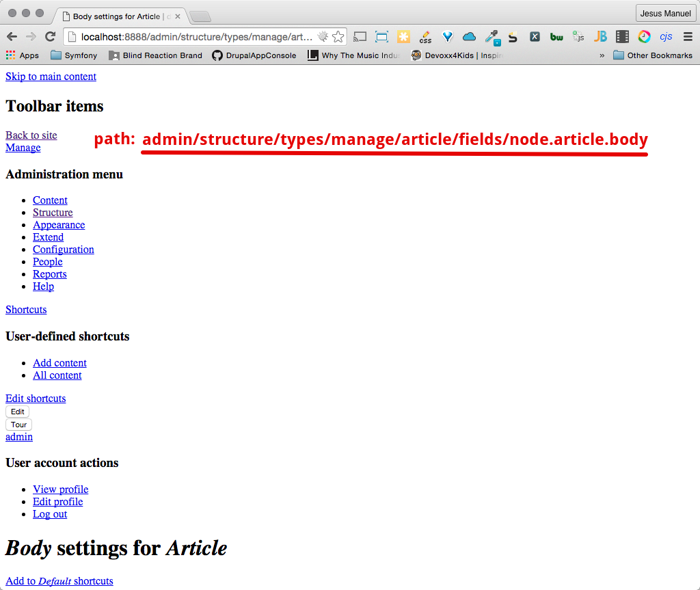Open the CSS pencil extension
700x590 pixels.
pos(425,37)
